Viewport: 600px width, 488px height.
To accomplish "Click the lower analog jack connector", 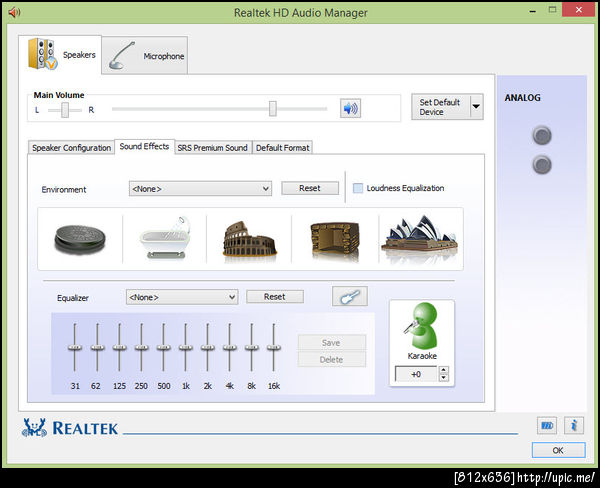I will pos(542,165).
